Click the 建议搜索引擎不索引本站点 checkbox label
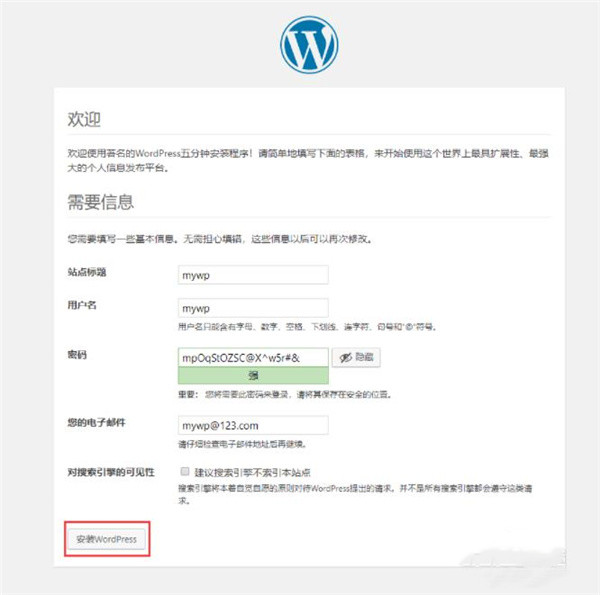Viewport: 600px width, 595px height. click(x=252, y=473)
